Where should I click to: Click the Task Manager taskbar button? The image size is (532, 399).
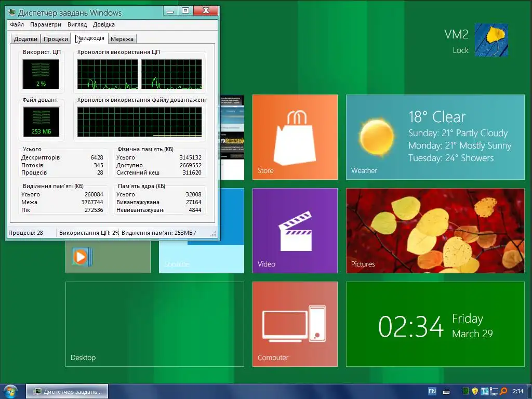coord(67,392)
